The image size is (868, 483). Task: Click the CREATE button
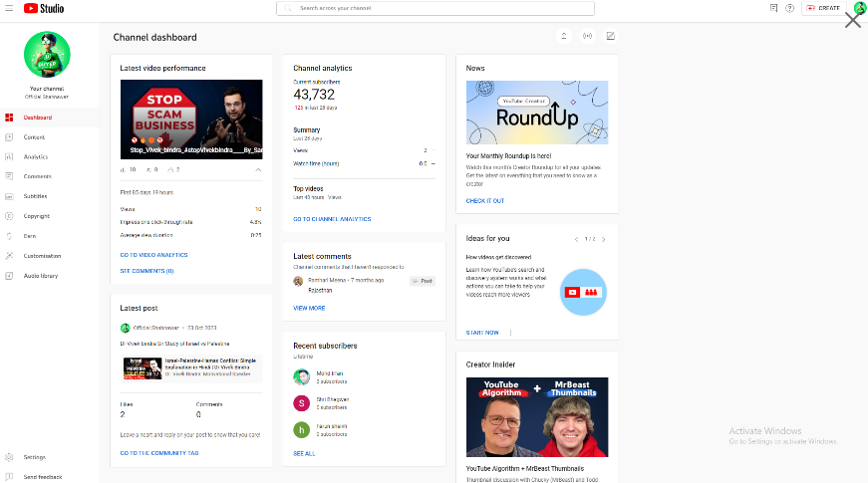tap(822, 8)
